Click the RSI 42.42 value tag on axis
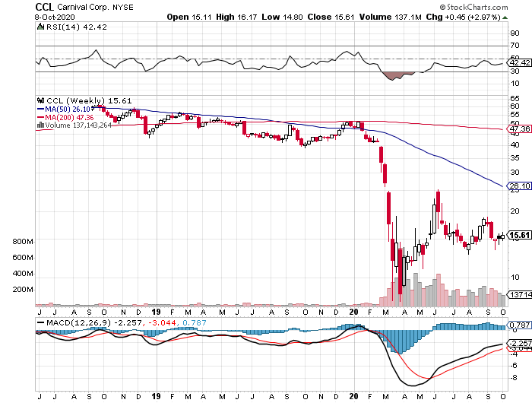The image size is (532, 403). [519, 63]
